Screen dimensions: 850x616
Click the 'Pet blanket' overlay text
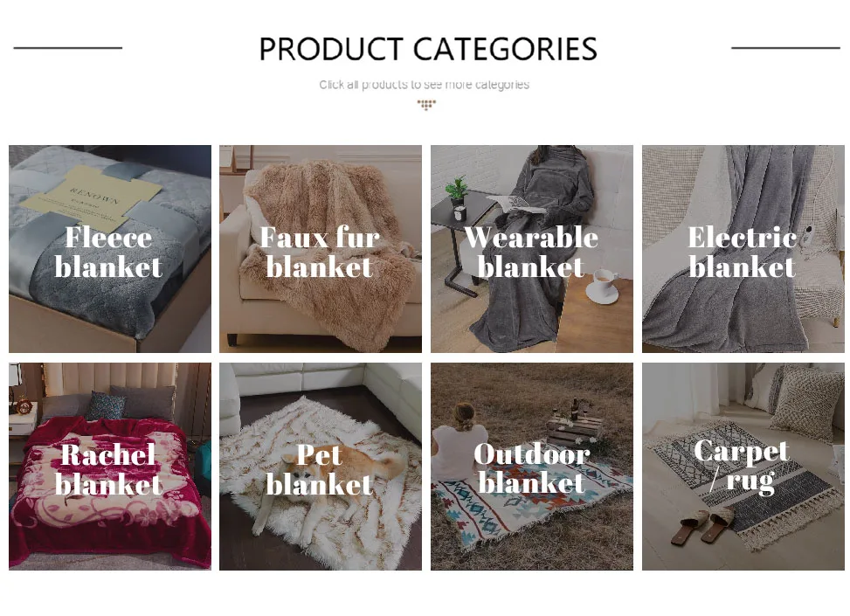click(320, 469)
